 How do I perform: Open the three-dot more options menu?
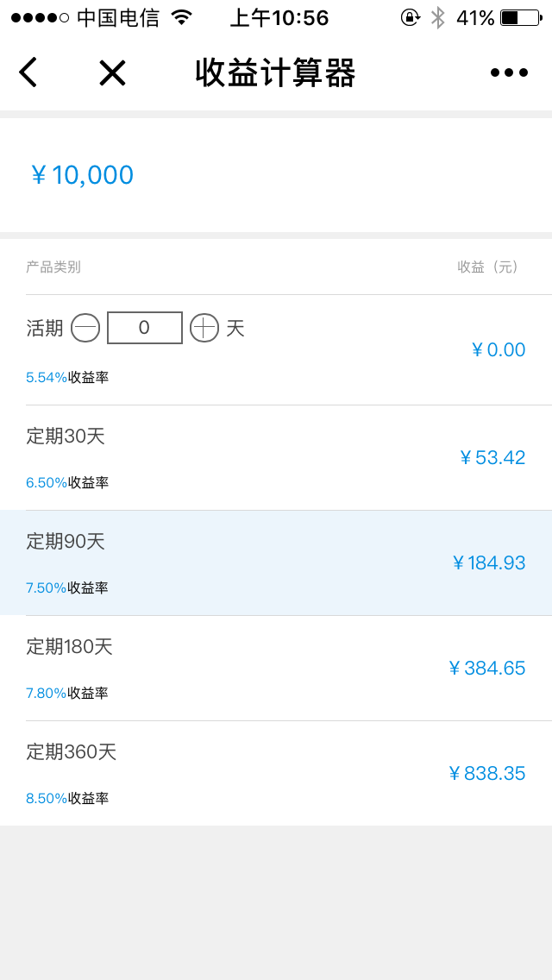click(x=509, y=73)
